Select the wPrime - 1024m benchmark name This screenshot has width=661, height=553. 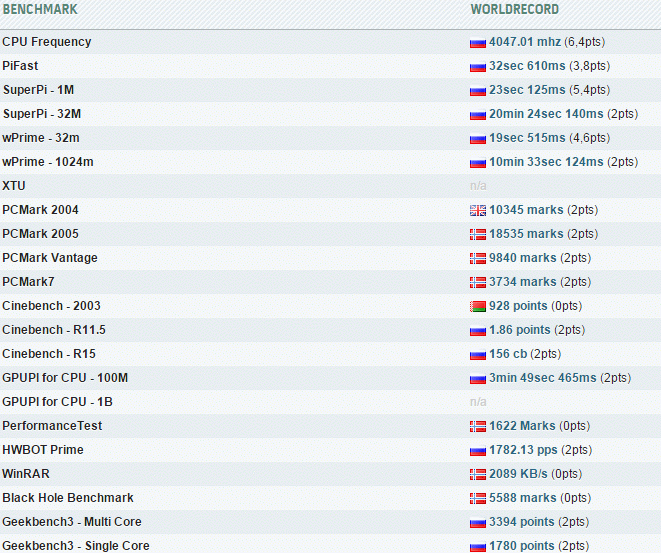(48, 162)
